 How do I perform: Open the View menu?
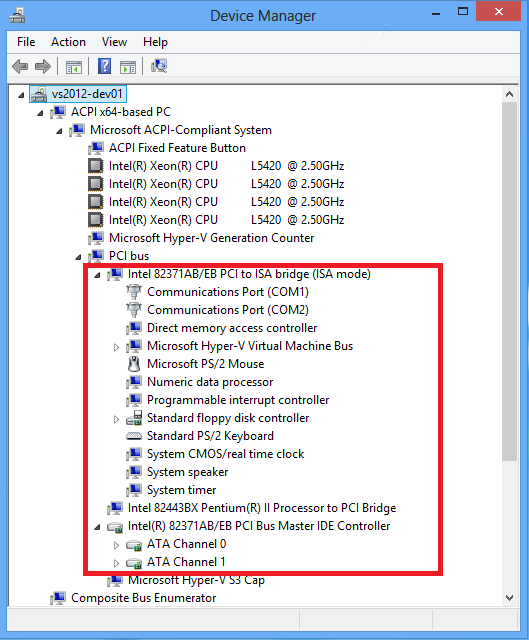[114, 42]
